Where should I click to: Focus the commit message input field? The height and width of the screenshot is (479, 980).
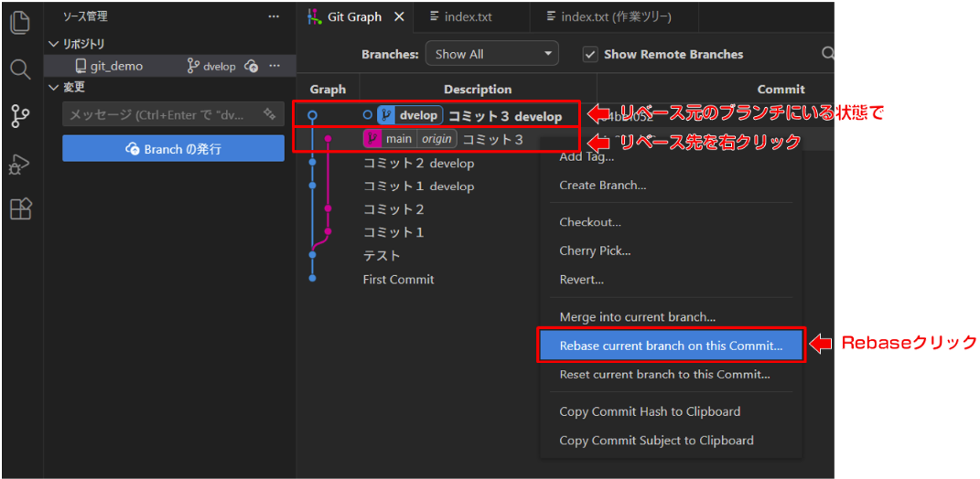(160, 115)
